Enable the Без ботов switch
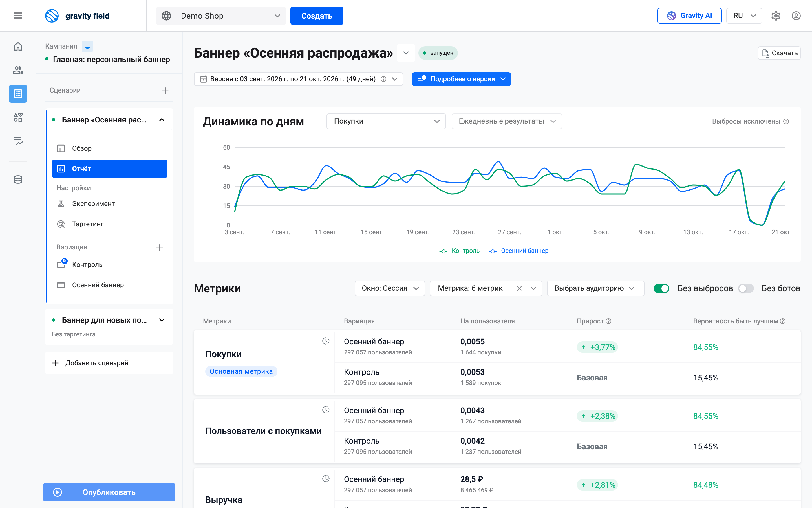 pos(745,288)
